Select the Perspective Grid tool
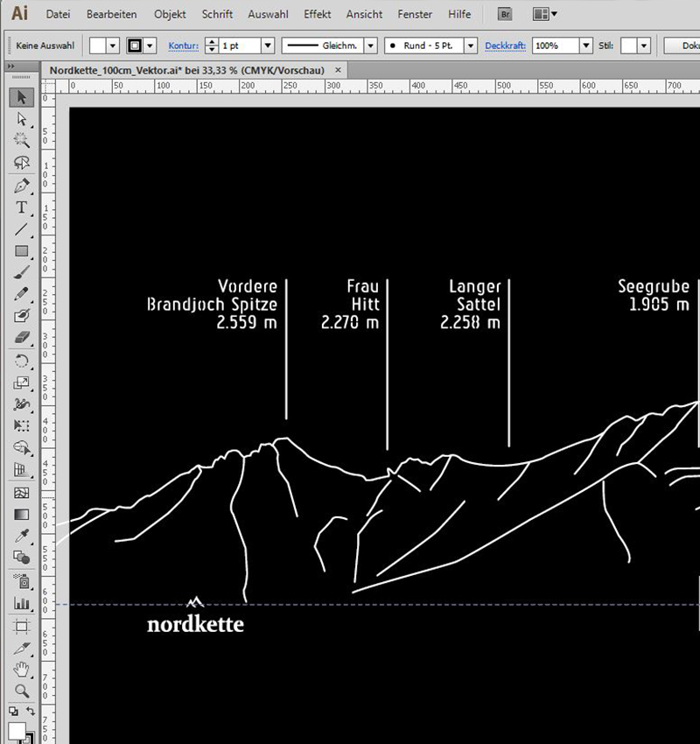The image size is (700, 744). 21,470
